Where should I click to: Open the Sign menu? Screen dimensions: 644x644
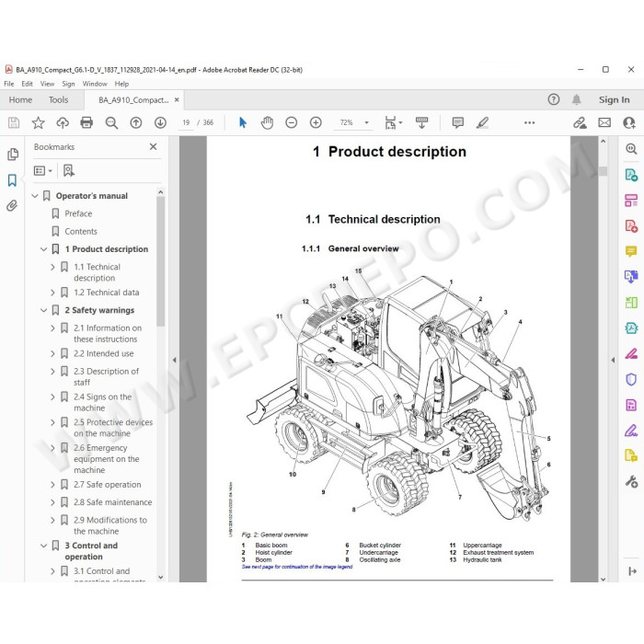point(68,84)
